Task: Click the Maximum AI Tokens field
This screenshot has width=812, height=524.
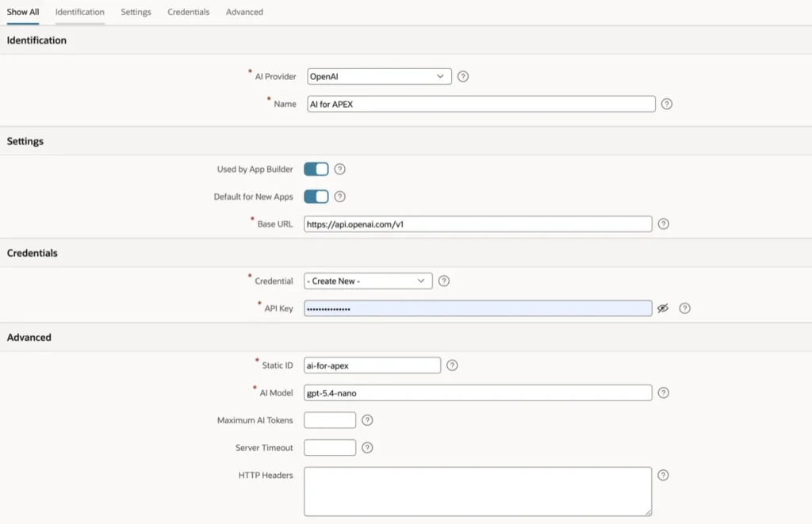Action: coord(330,420)
